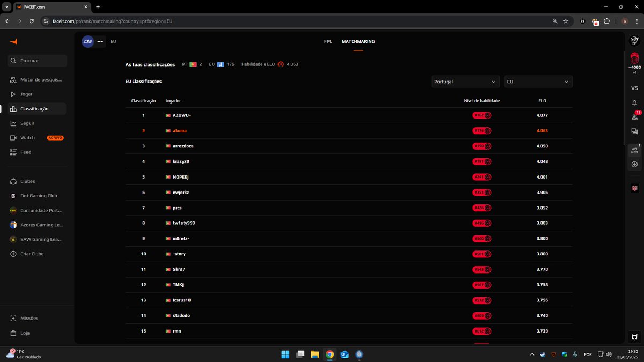The image size is (644, 362).
Task: Click the browser zoom magnifier icon
Action: 555,21
